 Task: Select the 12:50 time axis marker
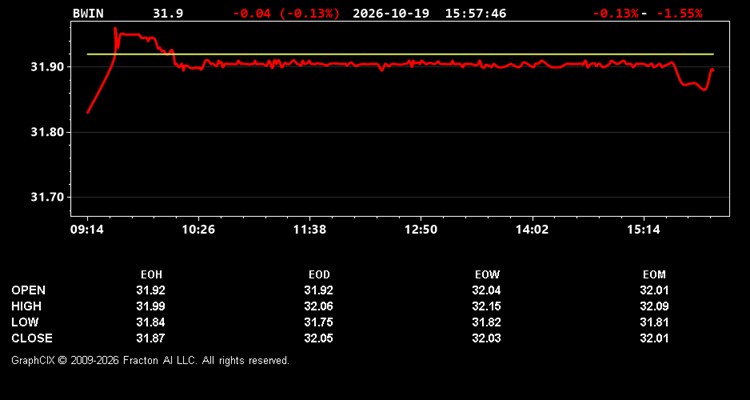[x=421, y=230]
